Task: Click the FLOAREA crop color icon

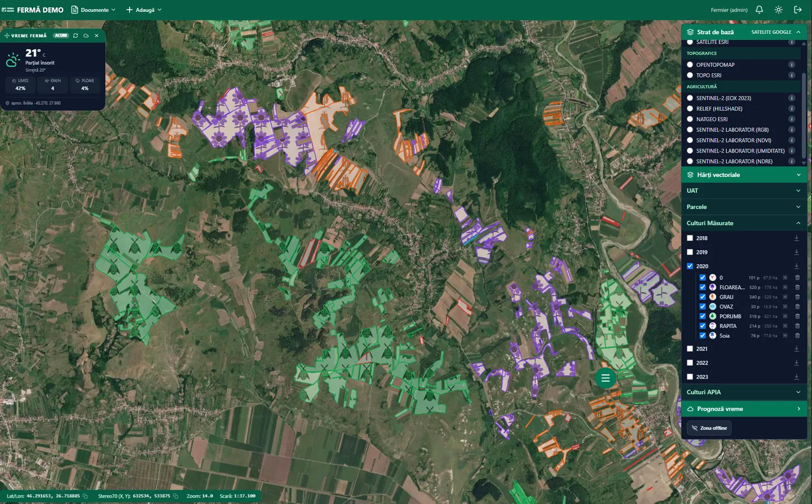Action: 713,288
